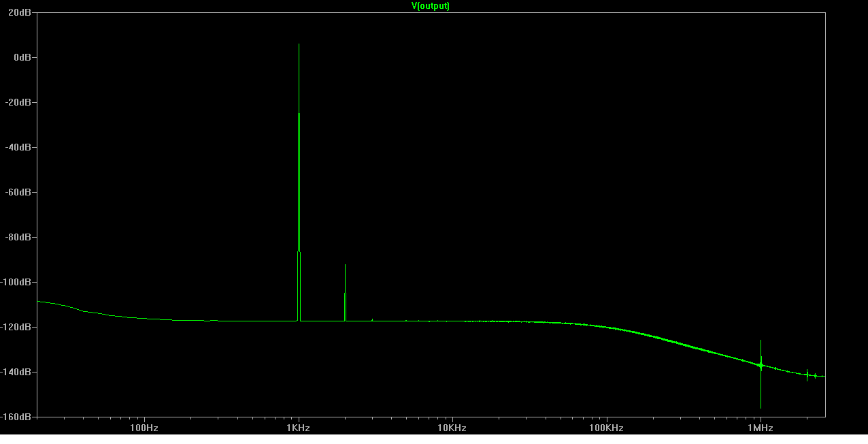Click the 1KHz frequency label

(298, 428)
